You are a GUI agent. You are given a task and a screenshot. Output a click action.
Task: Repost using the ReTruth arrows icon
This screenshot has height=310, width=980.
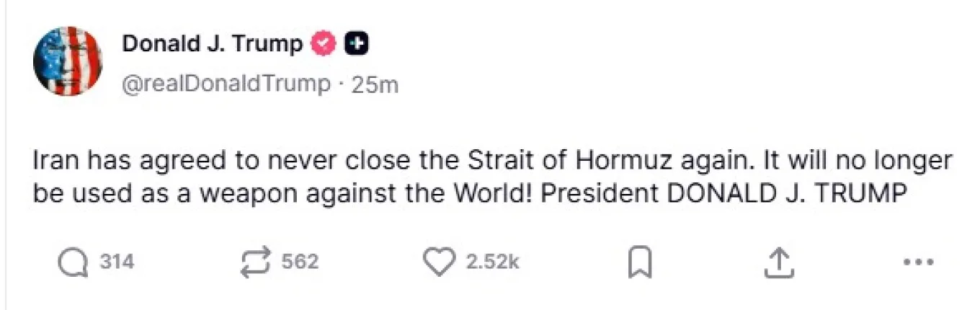(257, 262)
